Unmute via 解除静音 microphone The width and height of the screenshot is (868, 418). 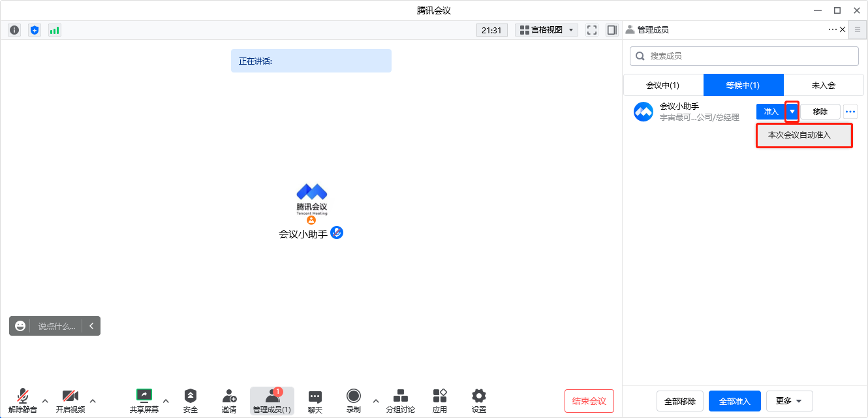point(23,401)
